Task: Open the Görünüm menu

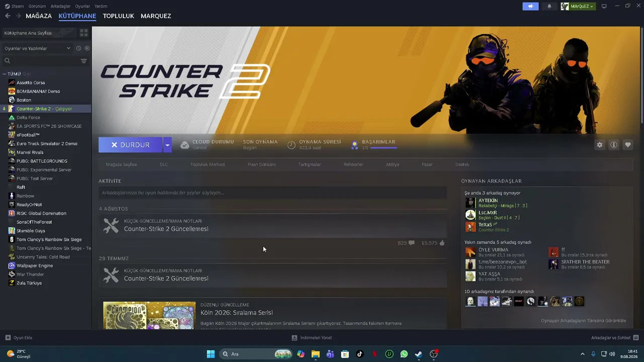Action: click(x=37, y=6)
